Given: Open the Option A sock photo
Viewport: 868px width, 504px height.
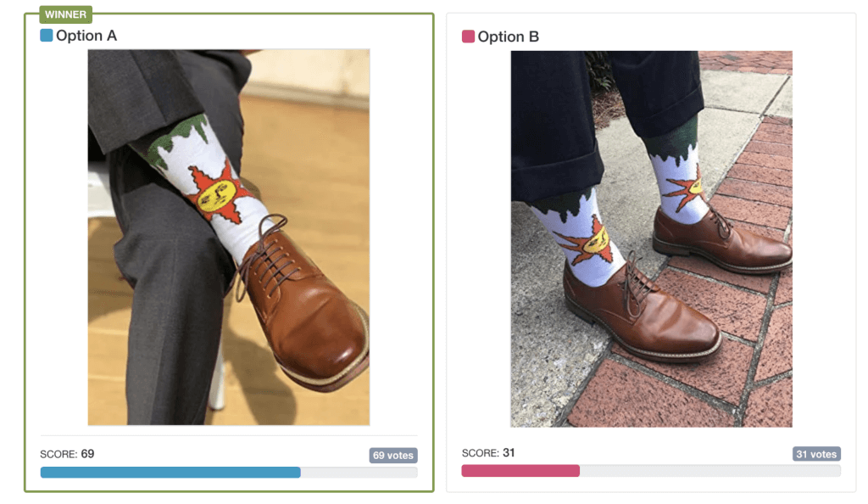Looking at the screenshot, I should (229, 237).
